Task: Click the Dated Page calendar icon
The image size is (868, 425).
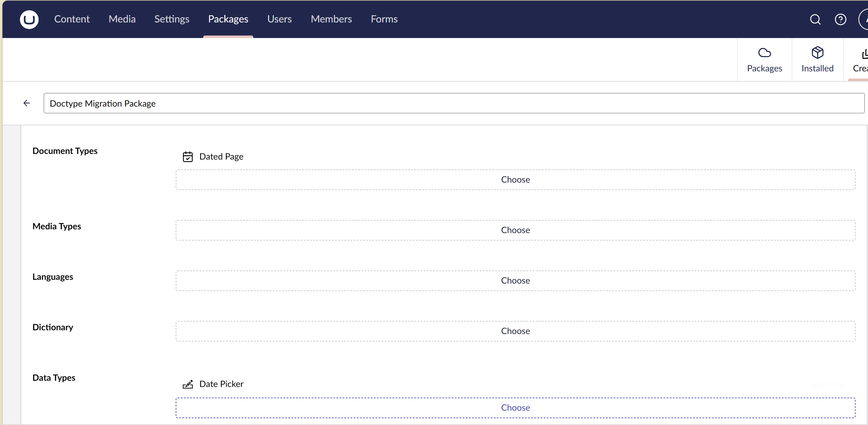Action: pos(188,157)
